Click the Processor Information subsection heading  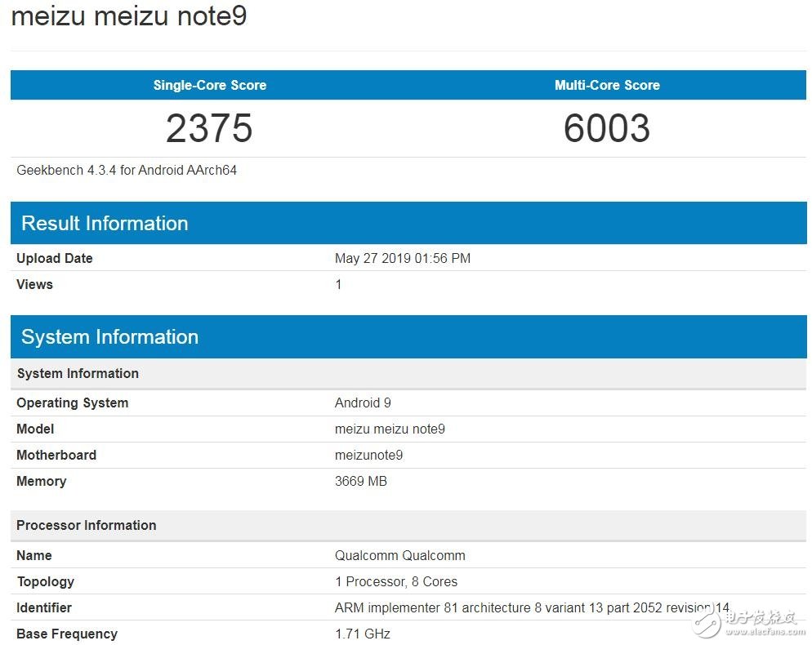pos(87,525)
